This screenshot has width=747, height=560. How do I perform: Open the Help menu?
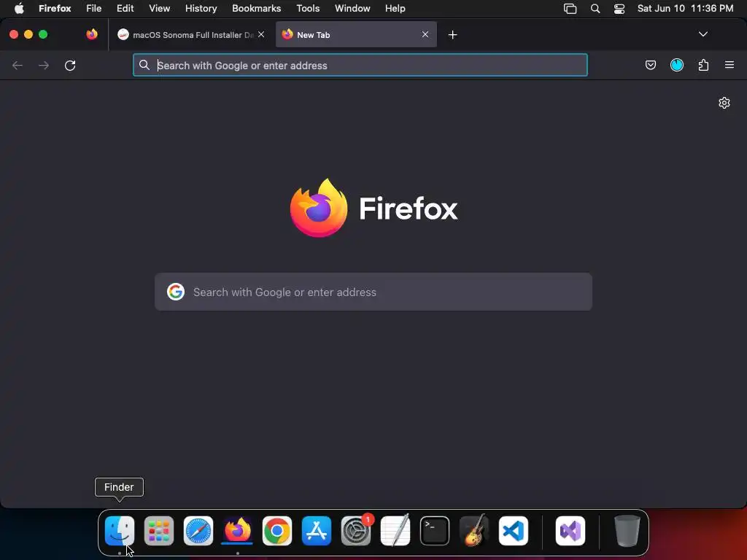pos(395,8)
